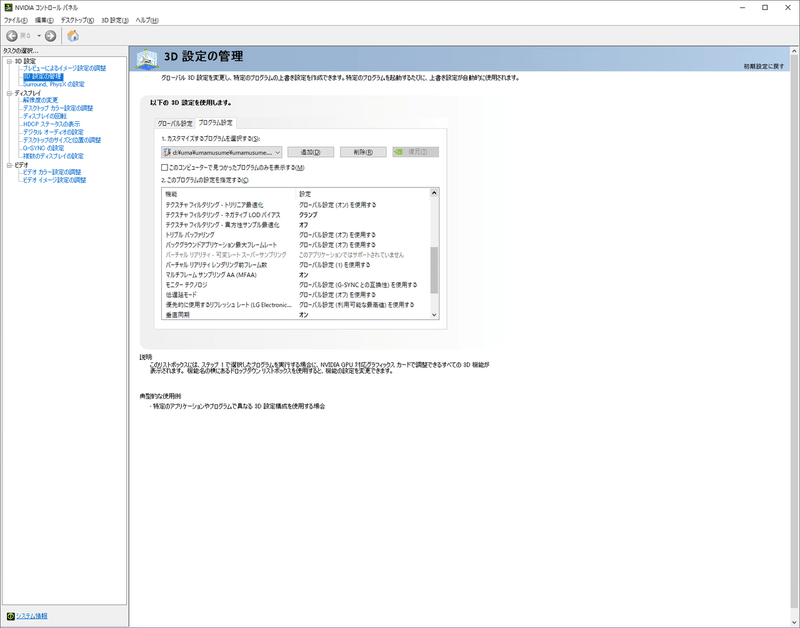Open 解像度の変更 page

(x=40, y=101)
